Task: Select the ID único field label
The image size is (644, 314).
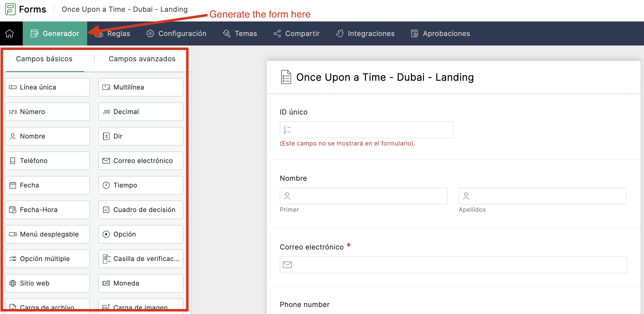Action: [294, 112]
